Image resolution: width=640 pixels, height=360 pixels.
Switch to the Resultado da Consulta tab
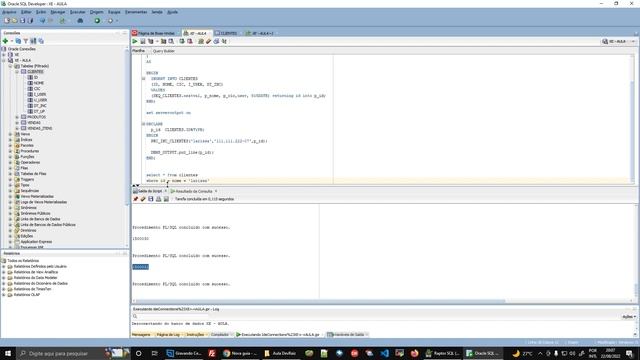point(194,191)
